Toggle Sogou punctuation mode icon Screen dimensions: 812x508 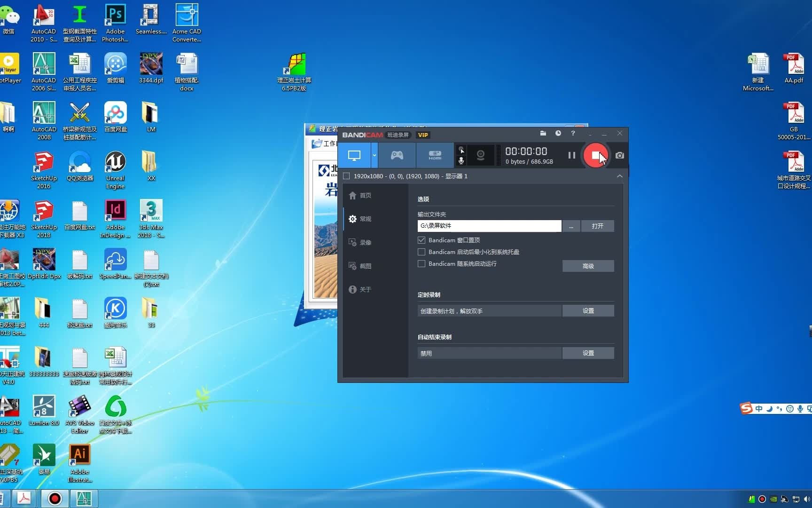tap(780, 409)
